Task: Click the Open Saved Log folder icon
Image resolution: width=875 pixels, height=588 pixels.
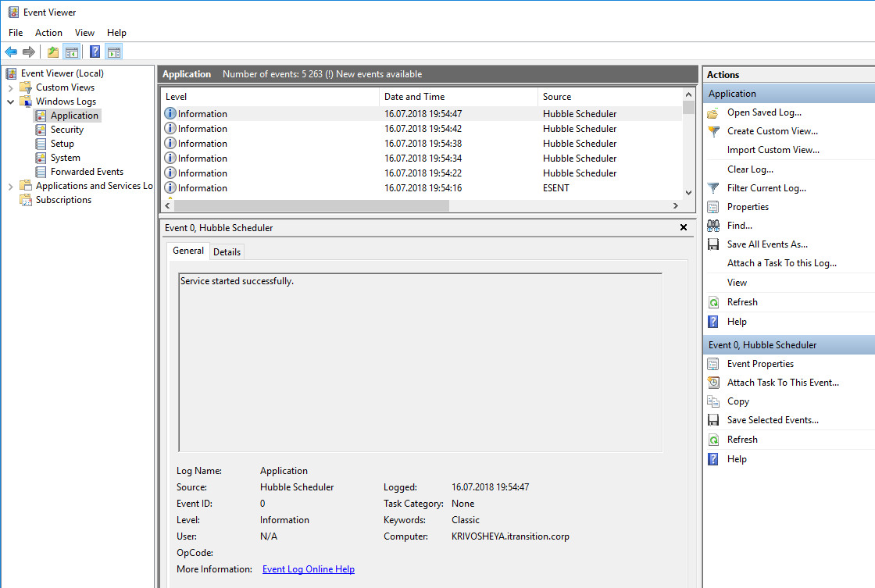Action: click(x=713, y=112)
